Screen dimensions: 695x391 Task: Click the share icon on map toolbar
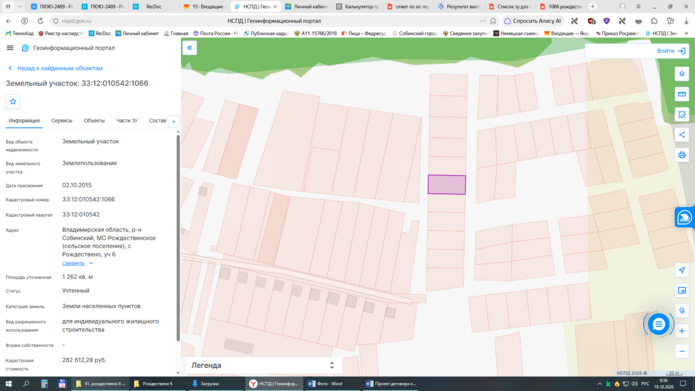click(682, 135)
